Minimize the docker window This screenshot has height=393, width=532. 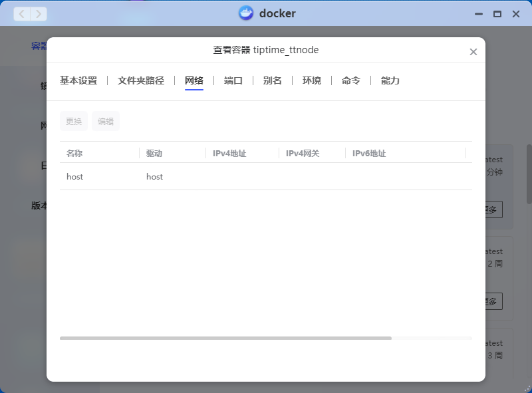[x=477, y=14]
